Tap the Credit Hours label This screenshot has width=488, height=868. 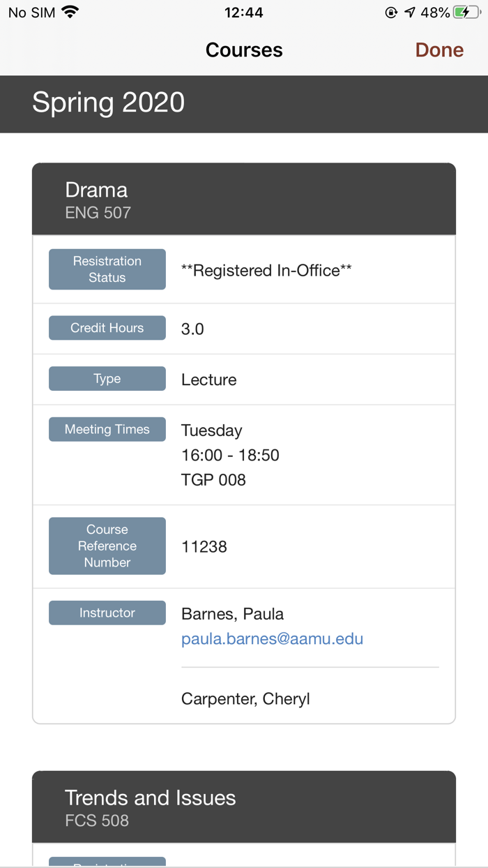(107, 328)
